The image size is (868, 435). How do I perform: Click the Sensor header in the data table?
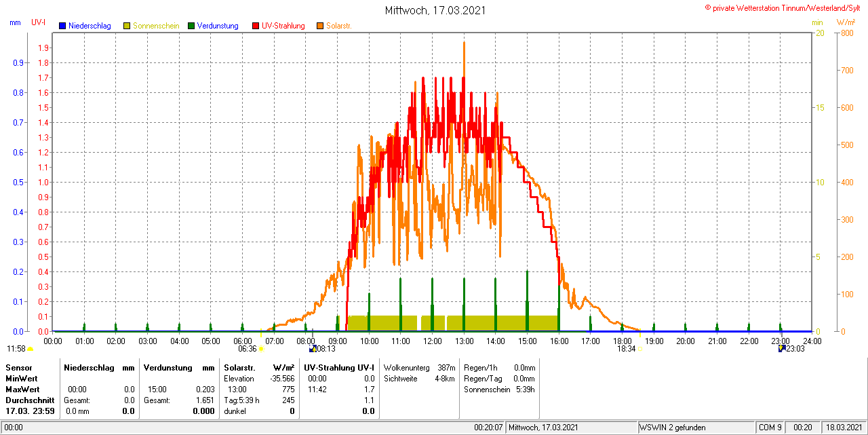click(x=18, y=368)
